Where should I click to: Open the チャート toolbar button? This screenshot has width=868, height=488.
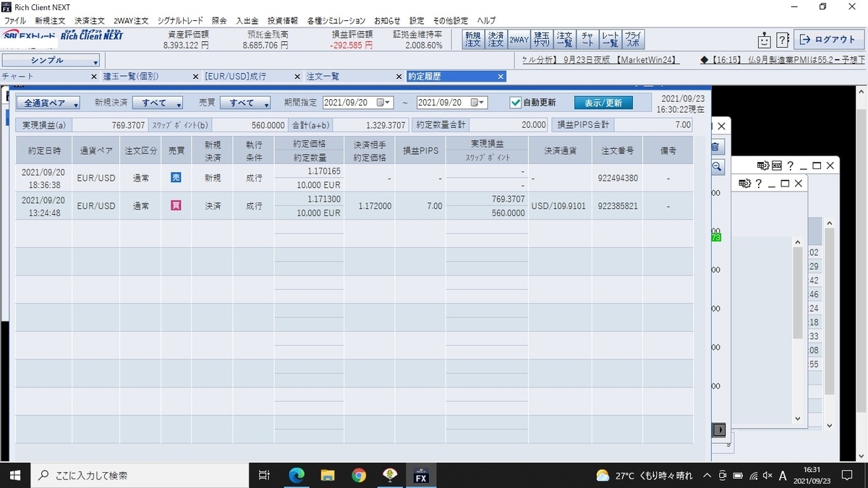(x=587, y=39)
